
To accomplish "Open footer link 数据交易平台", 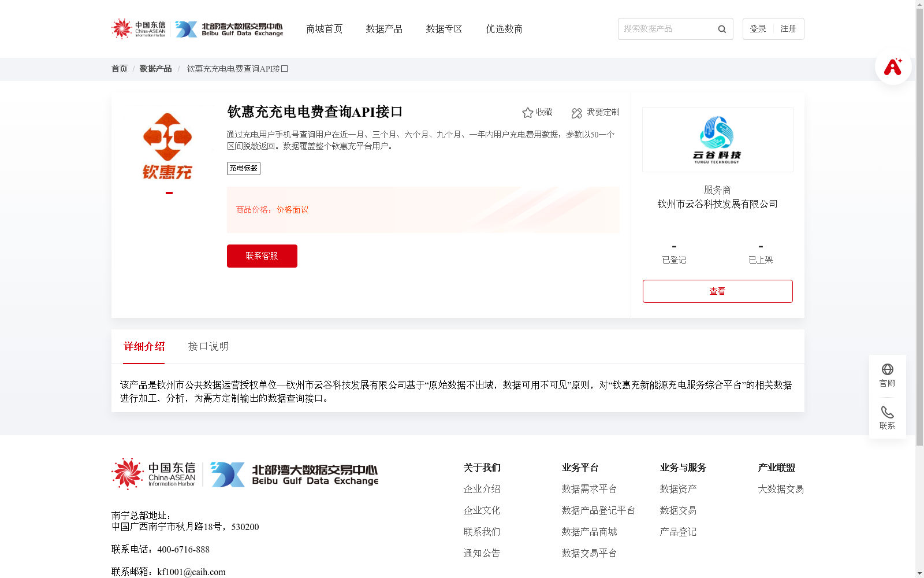I will (x=589, y=553).
